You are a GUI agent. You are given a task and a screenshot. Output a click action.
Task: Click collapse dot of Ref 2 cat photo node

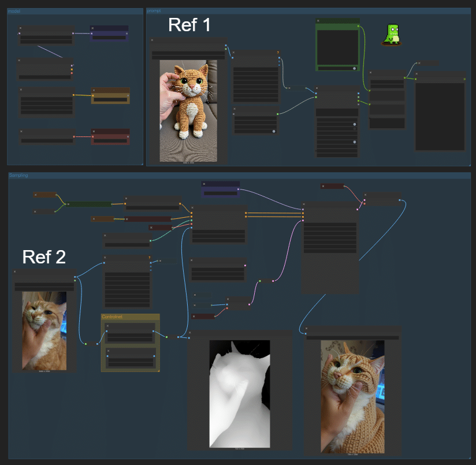pyautogui.click(x=15, y=271)
